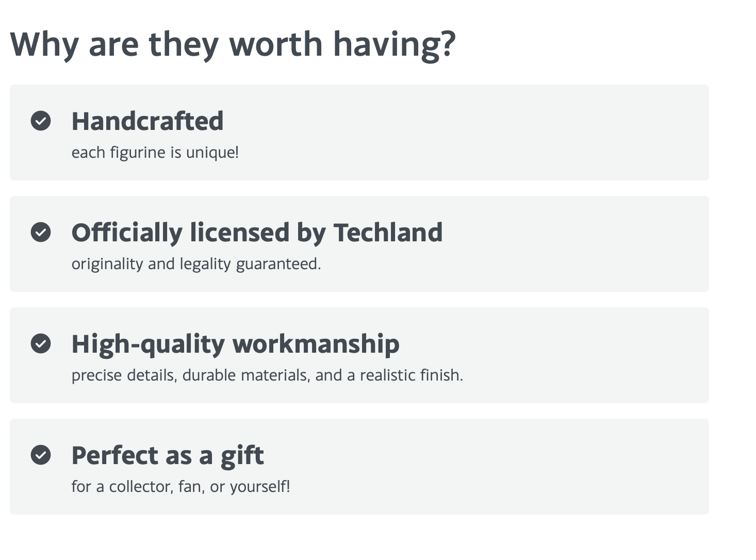Screen dimensions: 756x560
Task: Click the Handcrafted heading
Action: pyautogui.click(x=147, y=121)
